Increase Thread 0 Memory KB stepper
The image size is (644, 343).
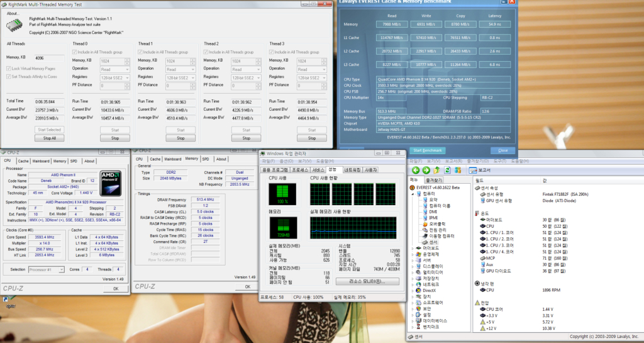[127, 59]
